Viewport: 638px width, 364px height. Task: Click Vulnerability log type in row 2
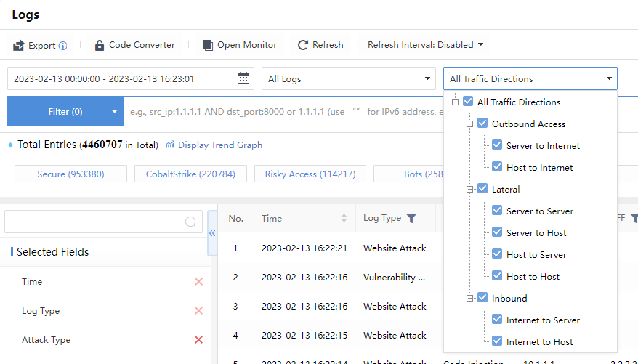pos(394,278)
